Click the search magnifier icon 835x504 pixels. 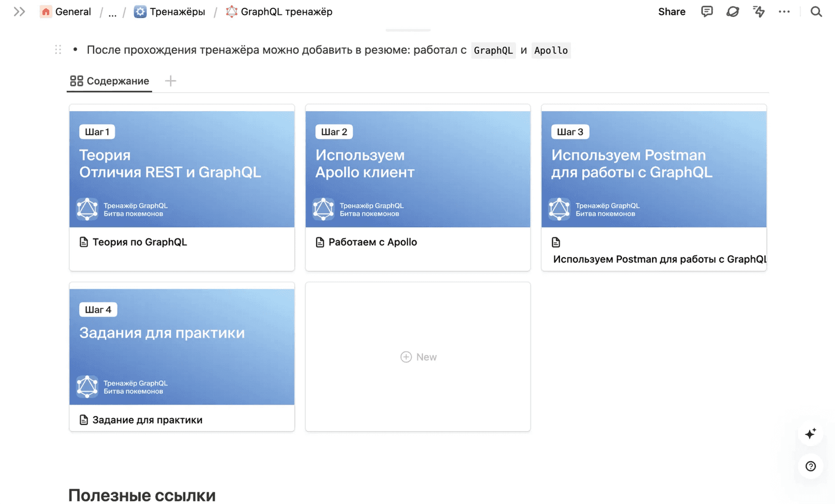tap(816, 12)
